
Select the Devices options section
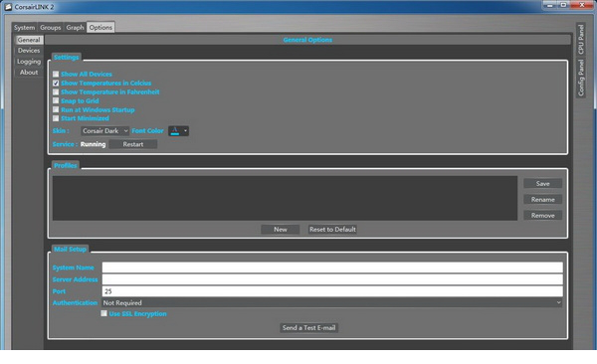[x=29, y=51]
